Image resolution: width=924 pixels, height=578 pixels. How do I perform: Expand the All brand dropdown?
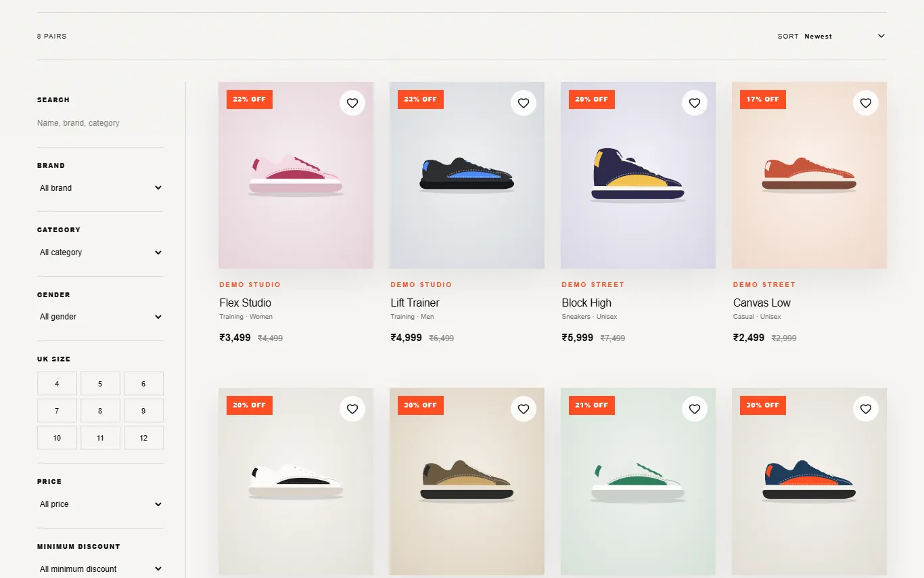click(101, 188)
